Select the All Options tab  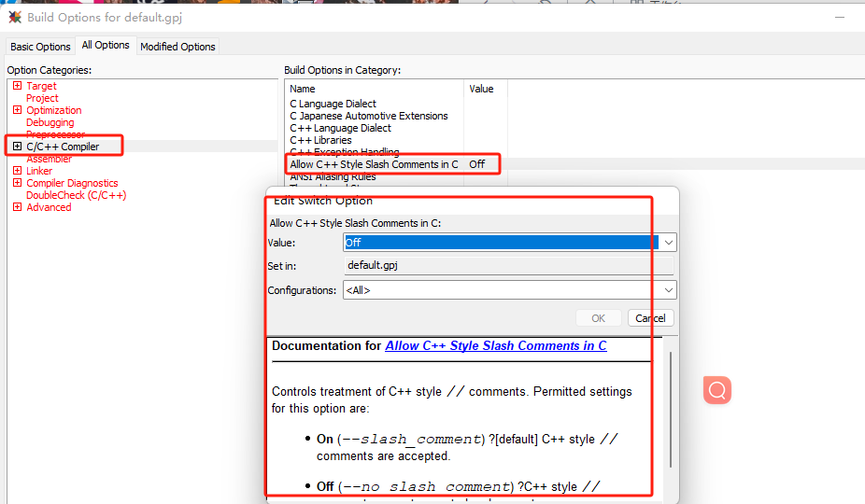pos(106,45)
